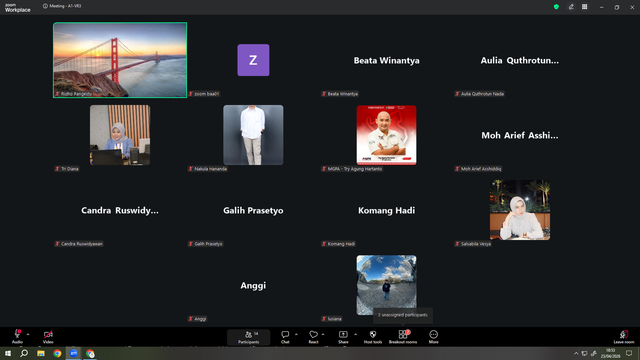Click Moh Arief Asshi... large name tile
This screenshot has width=640, height=360.
[520, 136]
